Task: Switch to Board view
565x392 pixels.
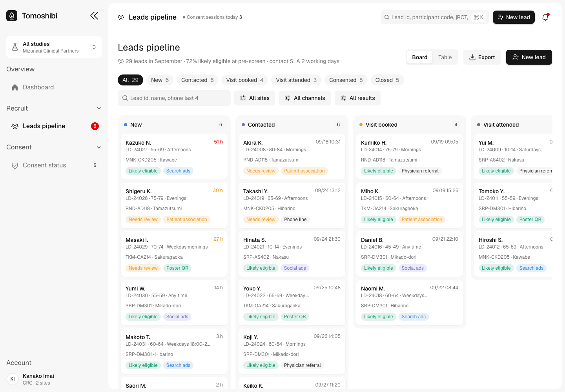Action: 419,57
